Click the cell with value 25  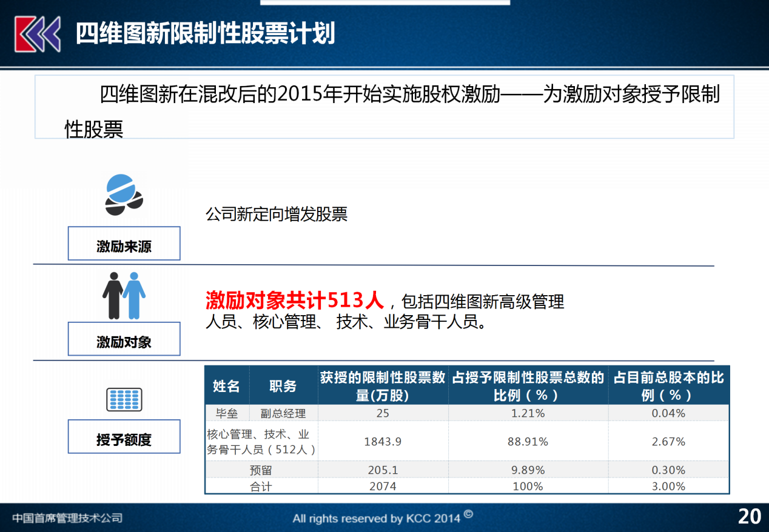383,413
